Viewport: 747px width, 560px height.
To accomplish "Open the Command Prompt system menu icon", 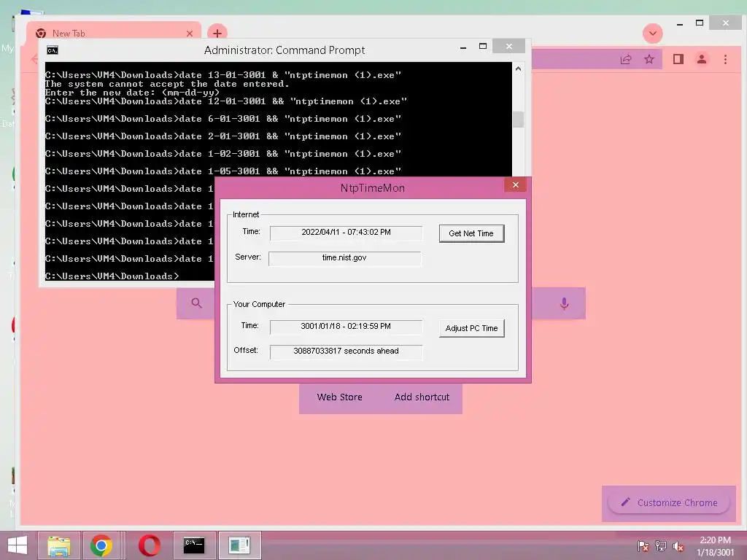I will click(x=53, y=50).
